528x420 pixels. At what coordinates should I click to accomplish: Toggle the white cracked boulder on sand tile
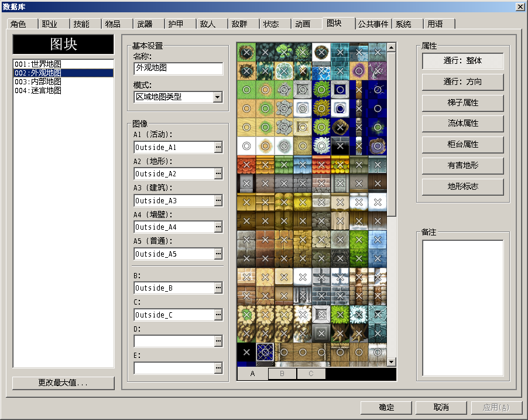(284, 71)
